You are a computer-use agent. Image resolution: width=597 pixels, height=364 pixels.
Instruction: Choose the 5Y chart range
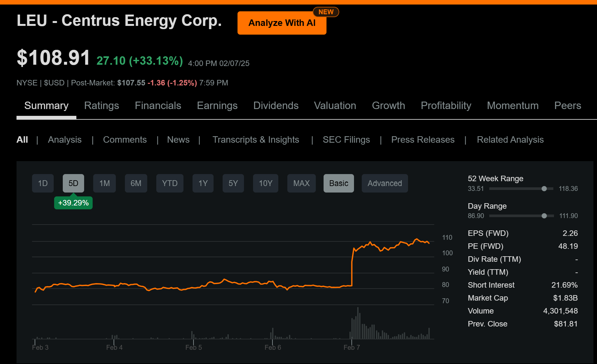click(233, 183)
